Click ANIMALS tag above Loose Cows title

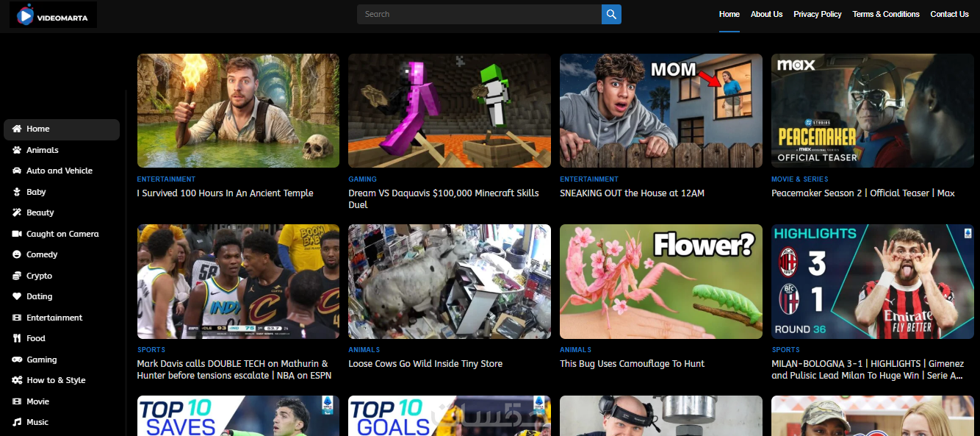coord(364,350)
